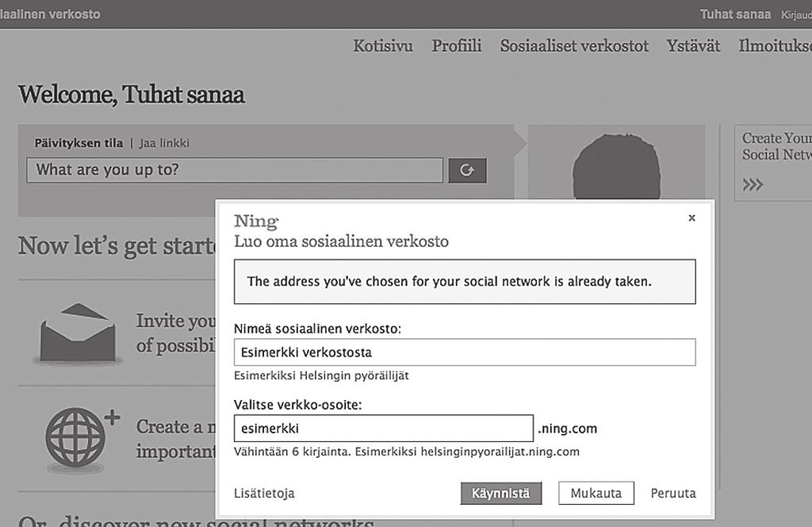812x527 pixels.
Task: Click the What are you up to? field
Action: 235,170
